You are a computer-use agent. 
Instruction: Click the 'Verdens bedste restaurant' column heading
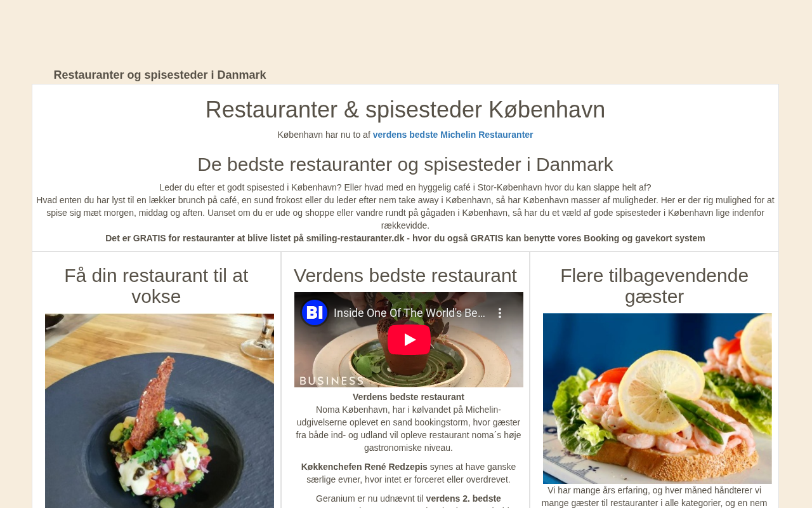point(405,276)
